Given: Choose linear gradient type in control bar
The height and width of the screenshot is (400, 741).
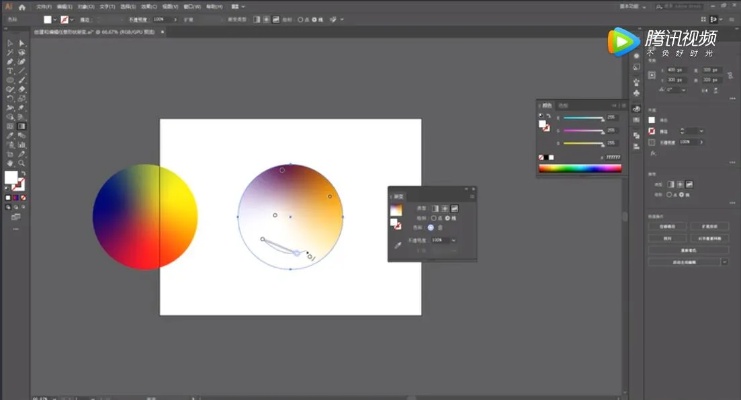Looking at the screenshot, I should coord(257,19).
